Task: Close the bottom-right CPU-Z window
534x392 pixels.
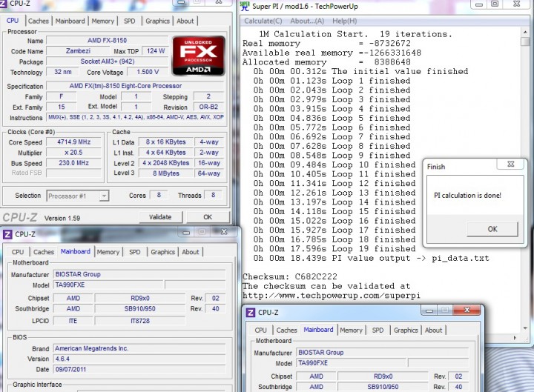Action: [x=467, y=310]
